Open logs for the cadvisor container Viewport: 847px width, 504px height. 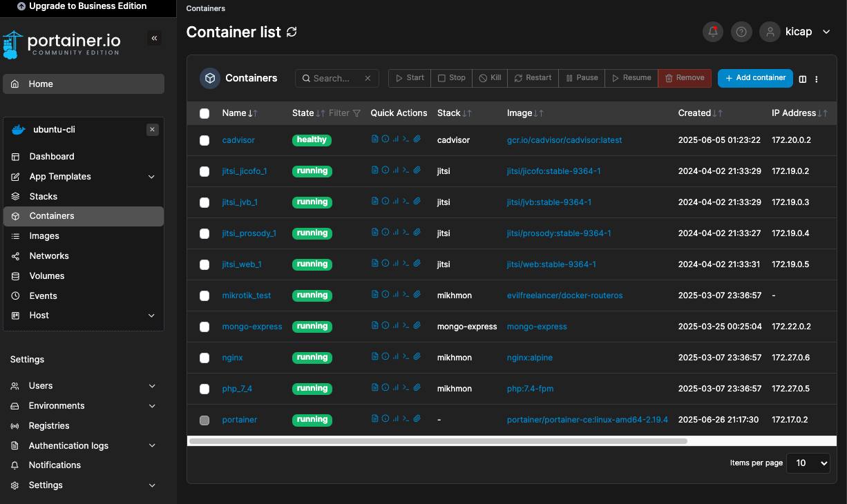pyautogui.click(x=375, y=139)
